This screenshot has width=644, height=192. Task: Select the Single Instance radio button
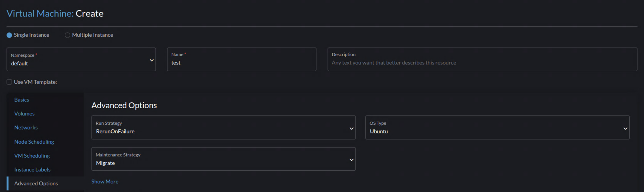[9, 35]
